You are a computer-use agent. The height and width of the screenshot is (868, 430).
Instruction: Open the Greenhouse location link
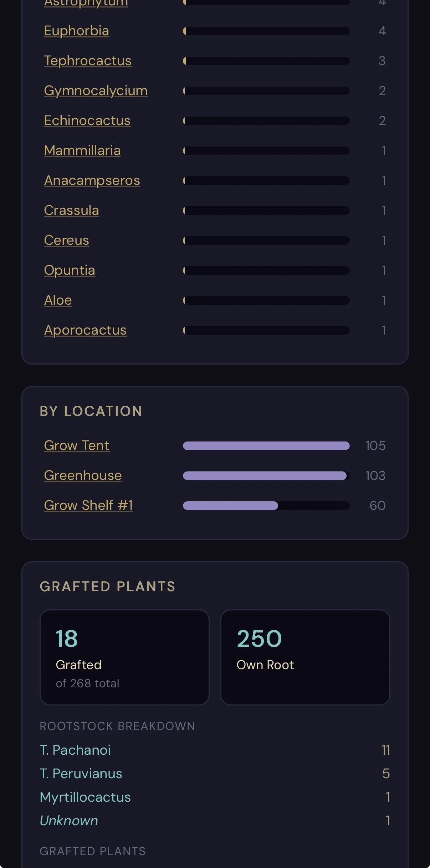(x=83, y=476)
